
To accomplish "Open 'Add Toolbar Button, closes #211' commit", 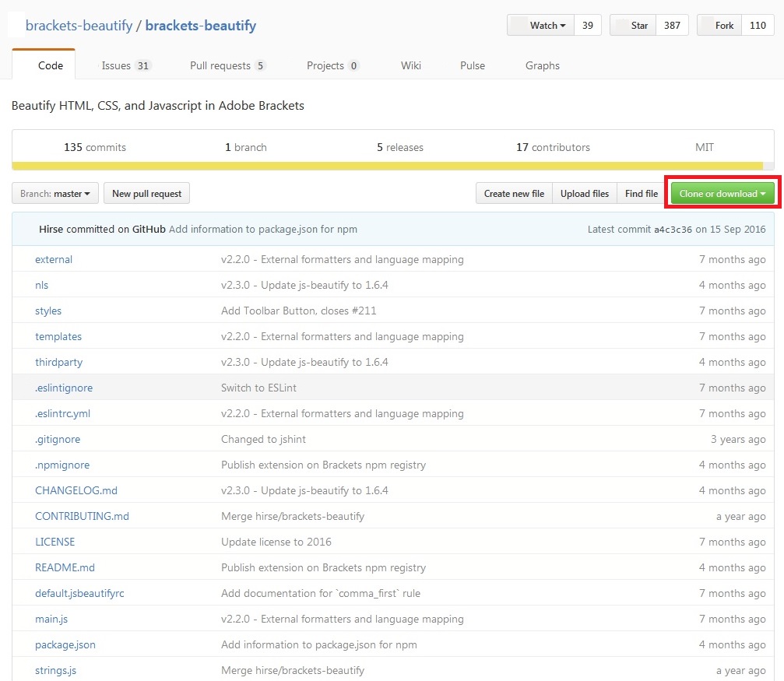I will click(298, 311).
